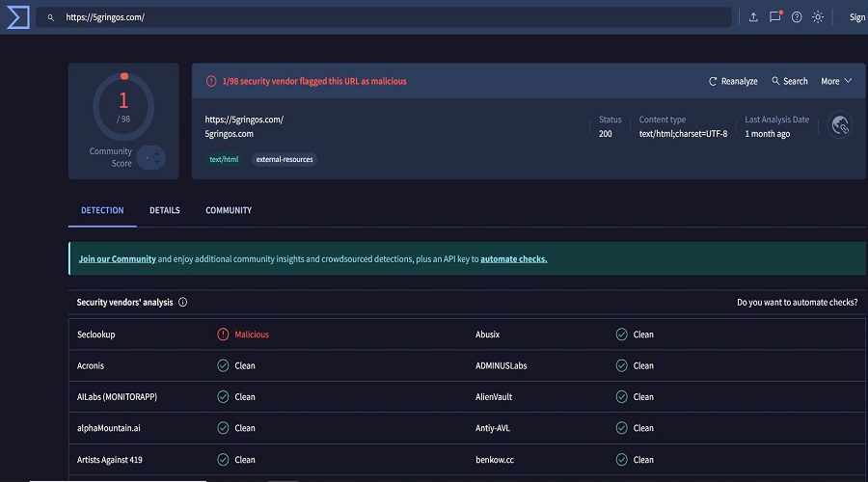Image resolution: width=868 pixels, height=482 pixels.
Task: Click the Status value 200
Action: coord(605,134)
